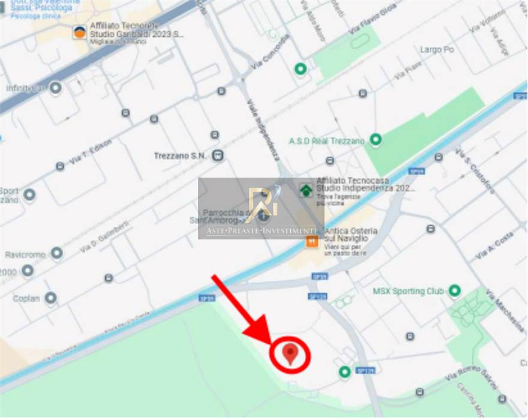The width and height of the screenshot is (528, 420).
Task: Click the red location pin marker
Action: (290, 355)
